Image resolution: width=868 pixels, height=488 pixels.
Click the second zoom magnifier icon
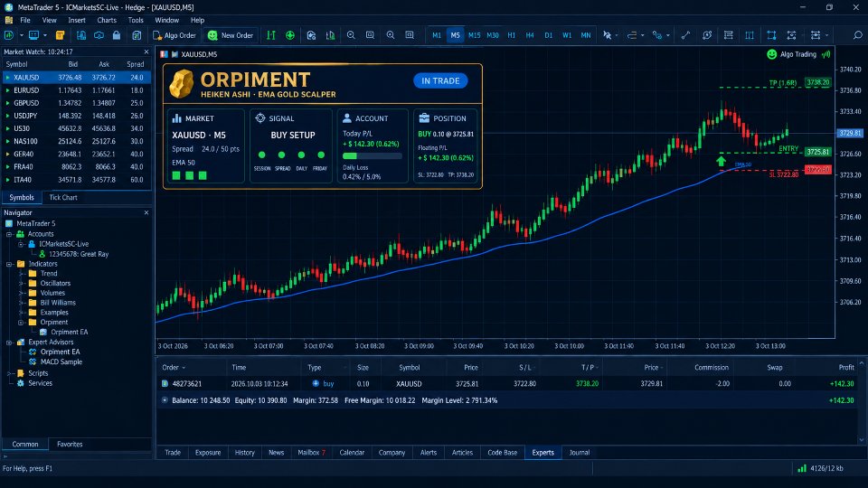(x=391, y=35)
